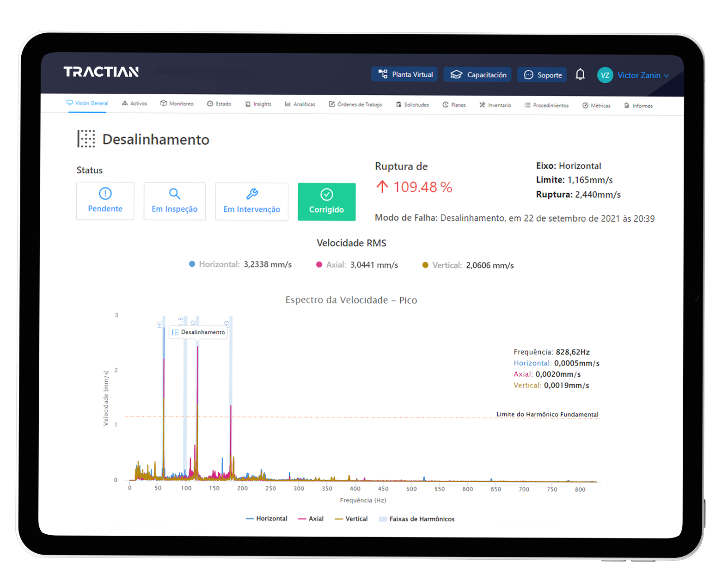Click the Pendente exclamation icon
This screenshot has width=728, height=587.
pyautogui.click(x=105, y=193)
